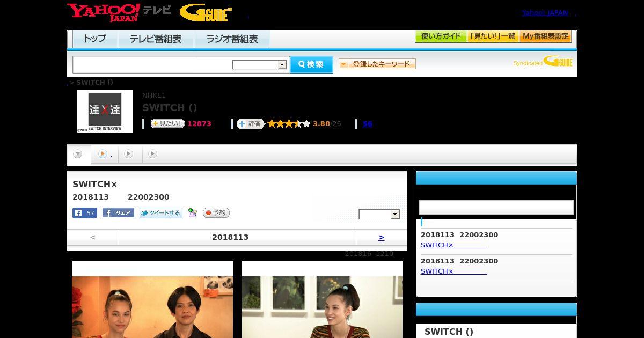The height and width of the screenshot is (338, 644).
Task: Click the 予約 record button
Action: [x=216, y=213]
